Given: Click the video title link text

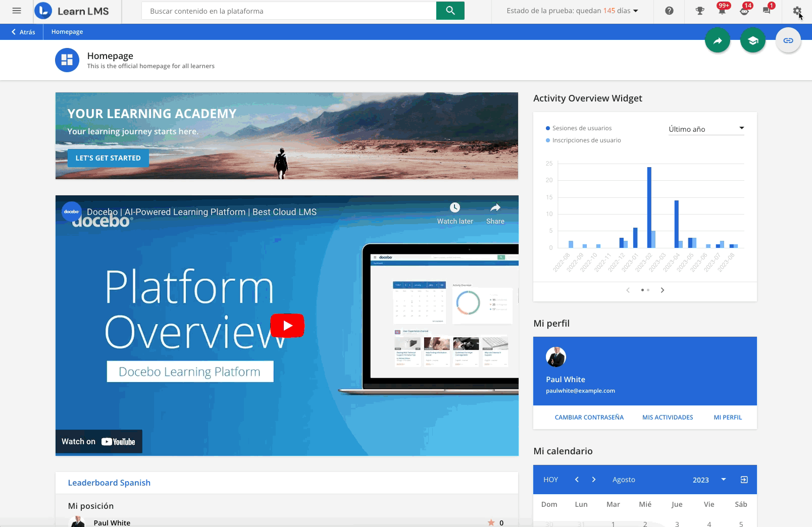Looking at the screenshot, I should [201, 212].
